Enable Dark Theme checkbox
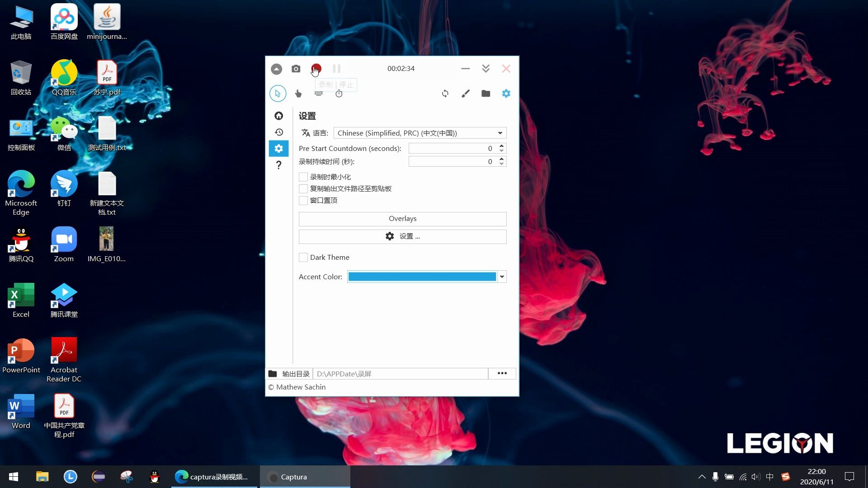 tap(303, 257)
